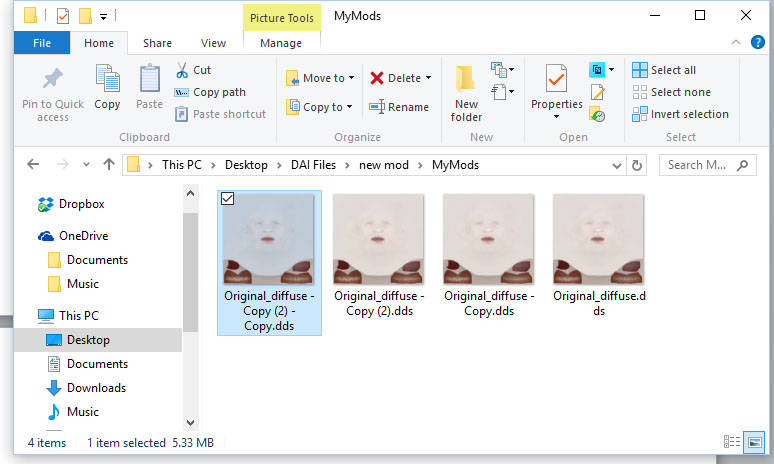This screenshot has height=464, width=774.
Task: Expand the Delete dropdown arrow
Action: click(x=428, y=78)
